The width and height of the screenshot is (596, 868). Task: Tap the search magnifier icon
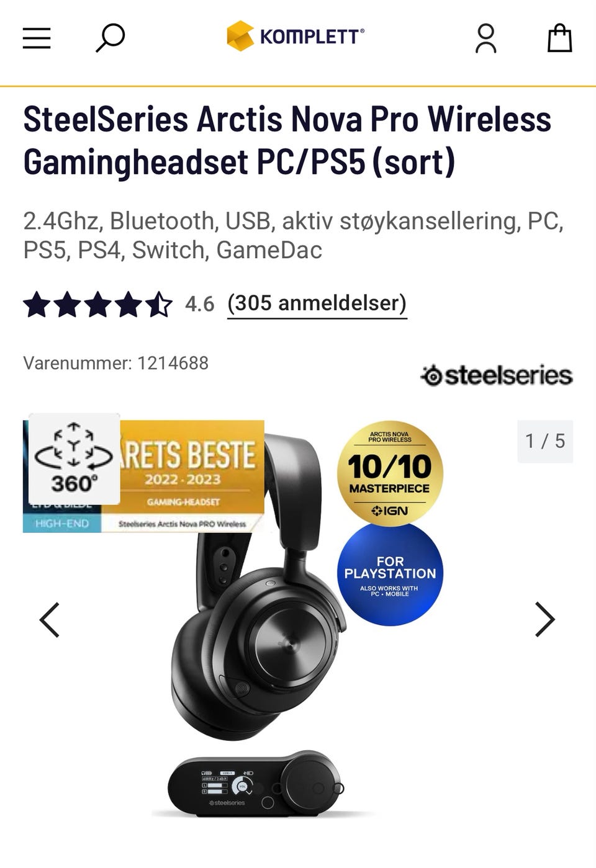pos(111,38)
